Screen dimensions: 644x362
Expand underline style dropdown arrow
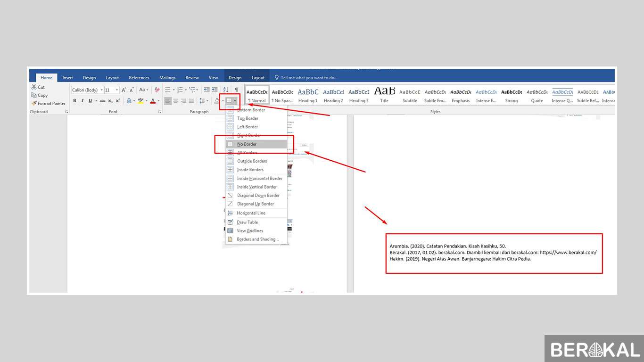(x=96, y=101)
